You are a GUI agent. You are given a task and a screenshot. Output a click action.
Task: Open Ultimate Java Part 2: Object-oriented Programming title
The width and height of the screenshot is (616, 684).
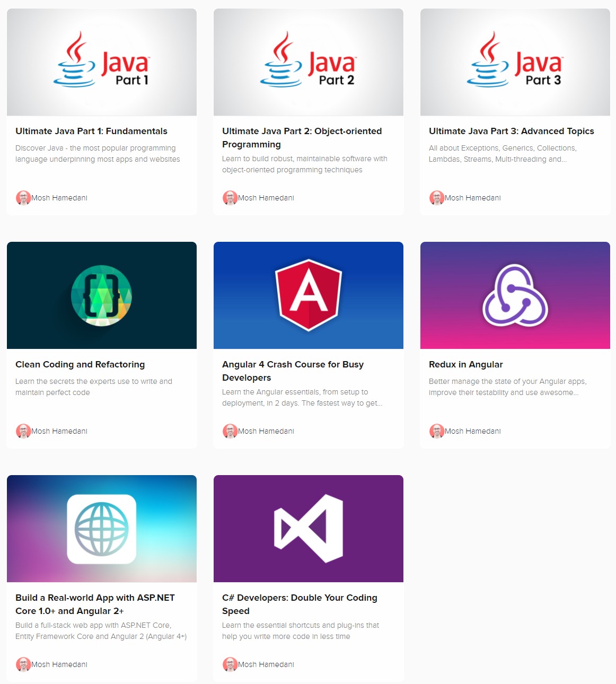click(x=302, y=138)
